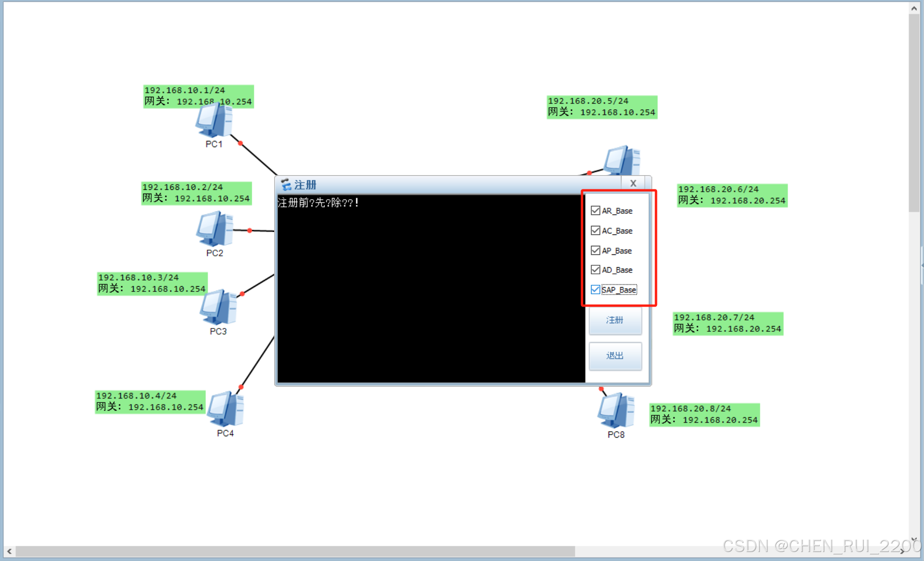Uncheck the AD_Base checkbox
Image resolution: width=924 pixels, height=561 pixels.
click(x=595, y=270)
